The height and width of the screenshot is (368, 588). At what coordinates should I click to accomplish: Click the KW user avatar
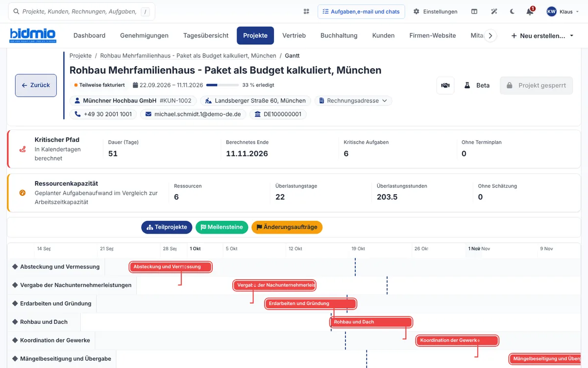[552, 11]
